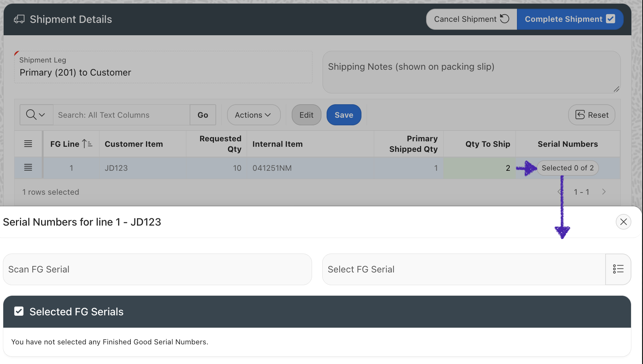Click Complete Shipment button
Viewport: 643px width, 364px height.
tap(570, 19)
